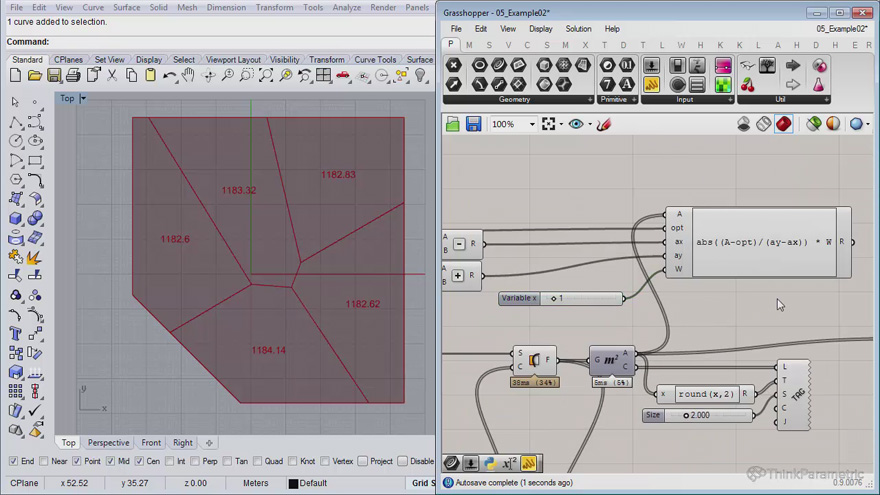Viewport: 880px width, 495px height.
Task: Open Top viewport title dropdown arrow
Action: point(83,98)
